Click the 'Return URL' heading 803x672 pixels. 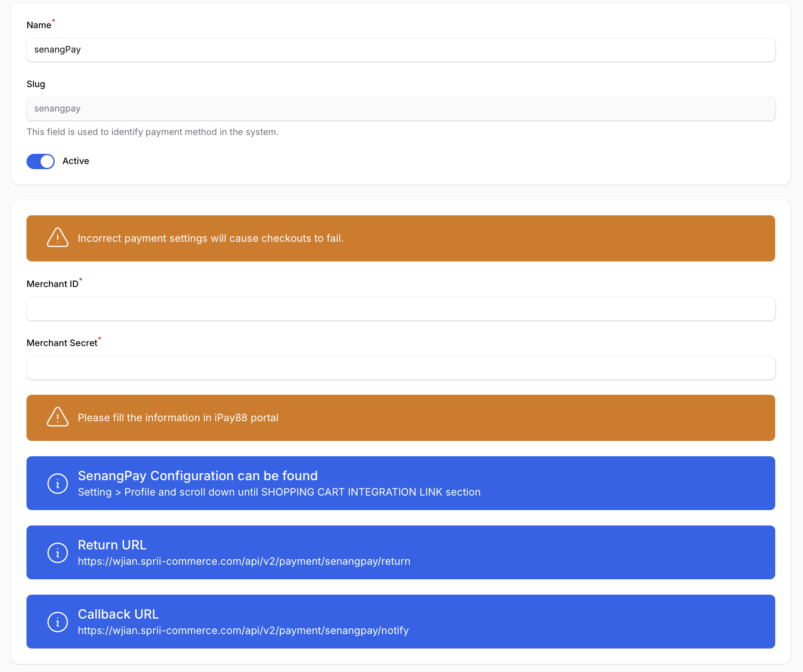[112, 545]
